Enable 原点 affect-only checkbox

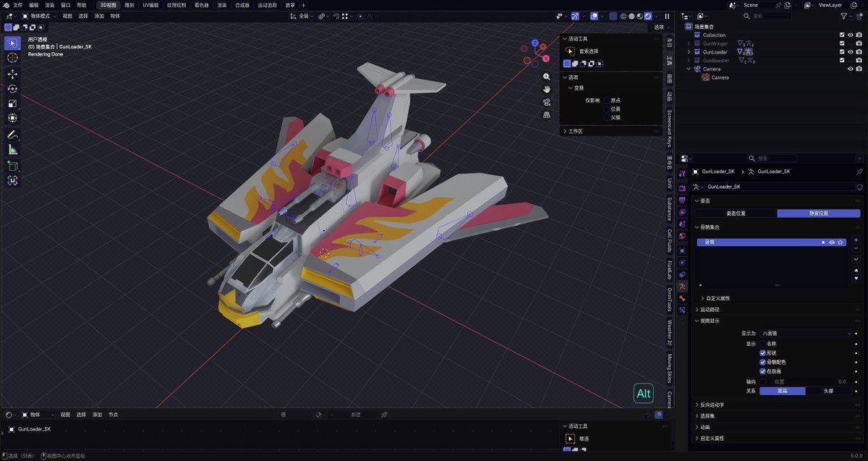tap(606, 101)
